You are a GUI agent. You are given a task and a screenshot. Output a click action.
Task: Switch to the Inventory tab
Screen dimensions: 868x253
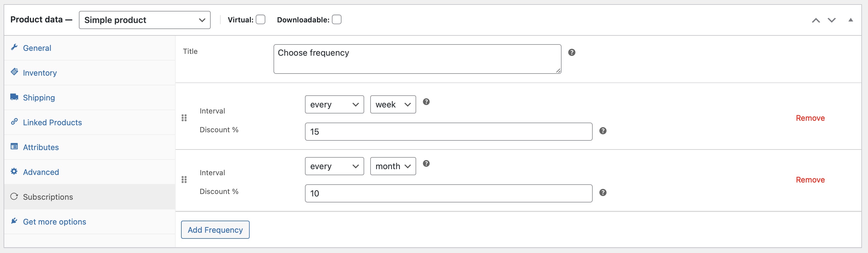pyautogui.click(x=40, y=73)
